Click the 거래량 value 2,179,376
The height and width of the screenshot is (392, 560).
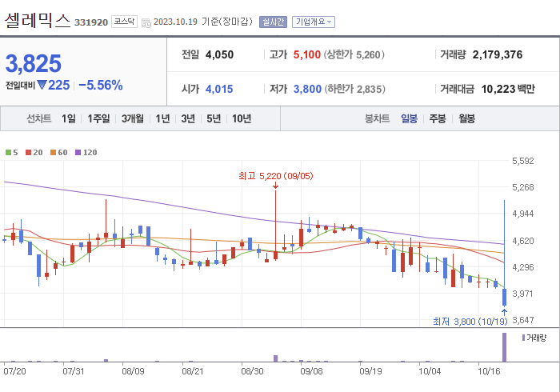coord(498,54)
